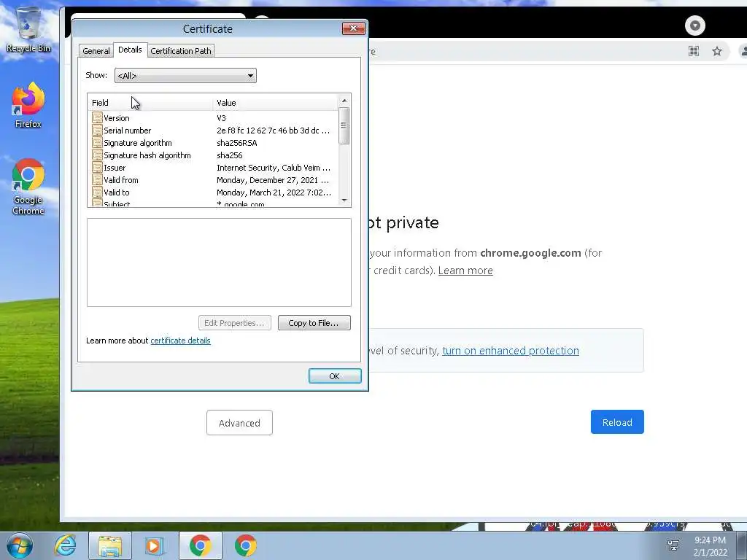Select the Valid from field icon
Image resolution: width=747 pixels, height=560 pixels.
click(97, 179)
